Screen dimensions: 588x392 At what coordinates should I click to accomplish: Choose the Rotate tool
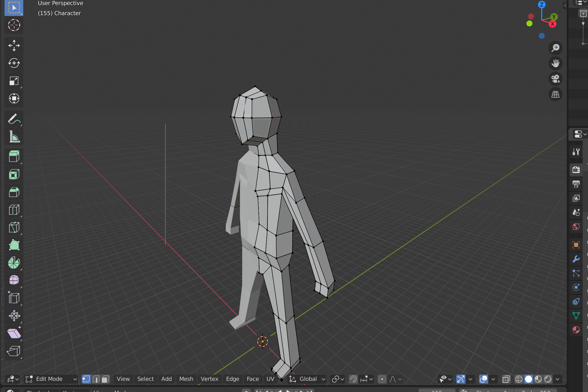(x=14, y=63)
